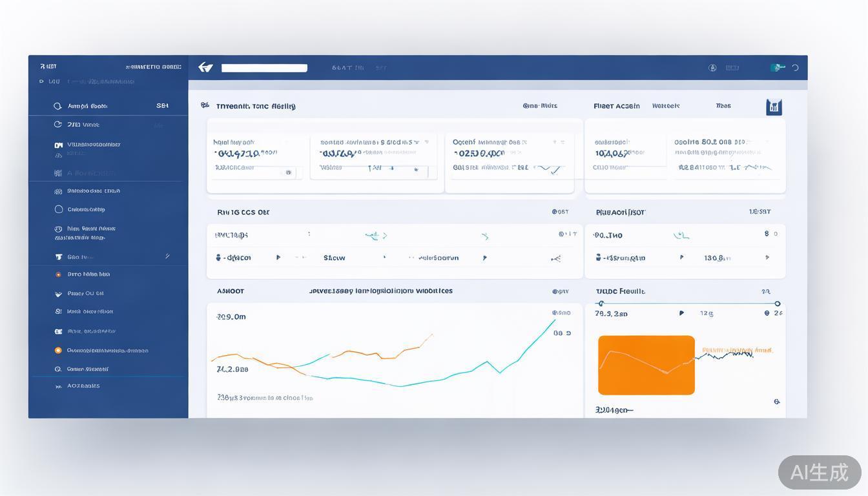Click the blue bar-chart icon at top right
Viewport: 868px width, 496px height.
coord(774,106)
